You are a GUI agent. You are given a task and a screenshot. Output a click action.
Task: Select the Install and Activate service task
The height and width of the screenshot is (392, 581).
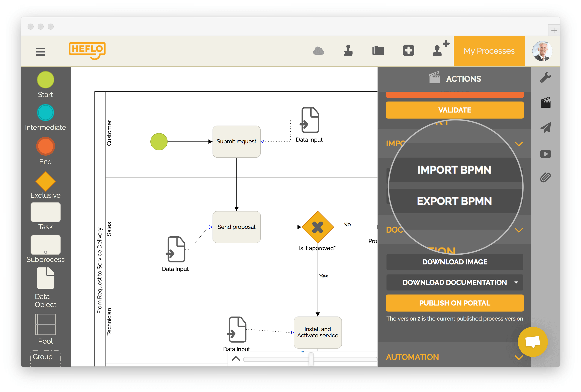coord(318,332)
